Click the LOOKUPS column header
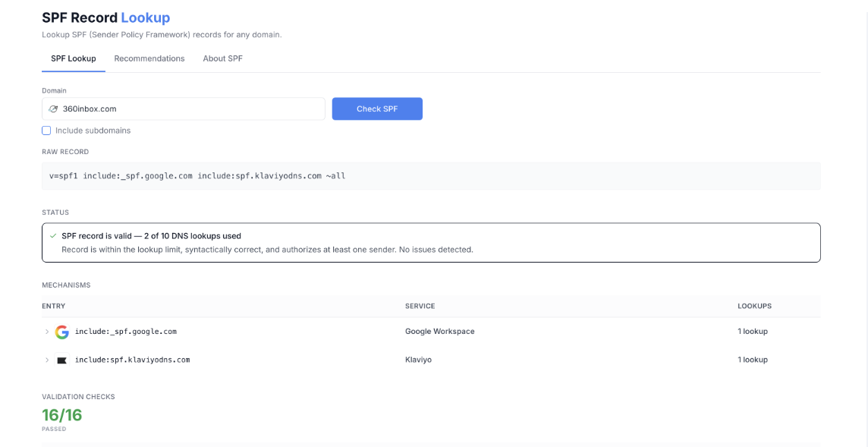The image size is (868, 447). pos(754,307)
